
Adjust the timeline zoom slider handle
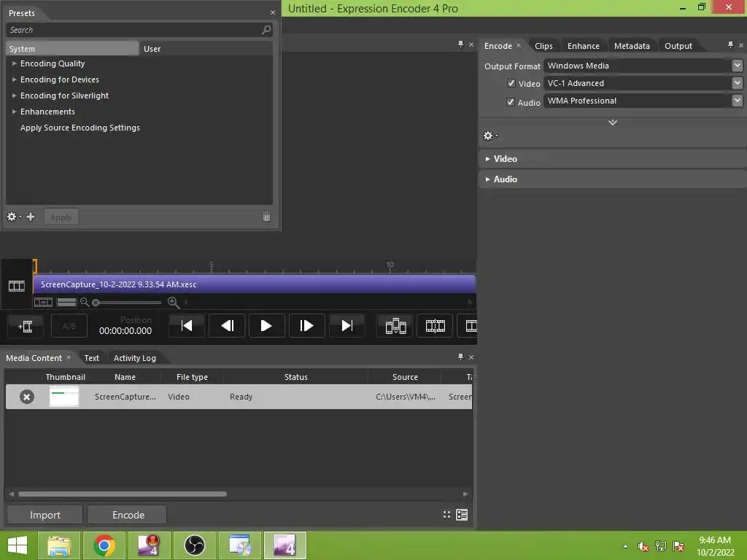tap(96, 303)
